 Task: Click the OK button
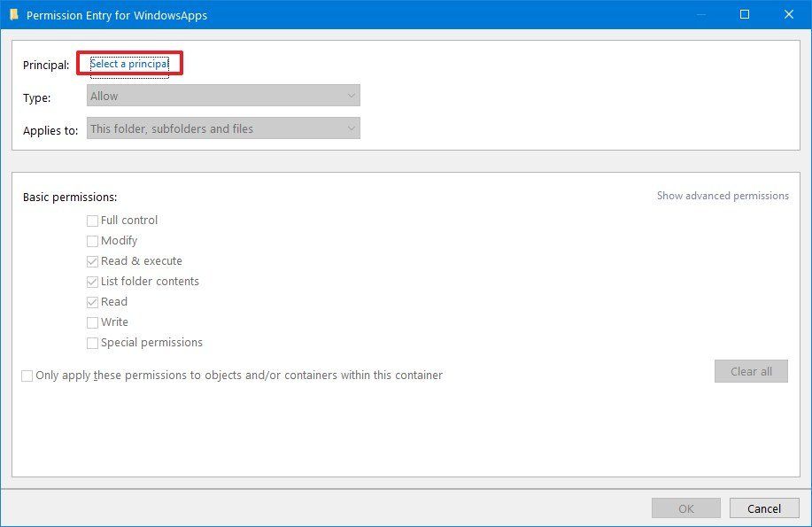click(x=685, y=508)
